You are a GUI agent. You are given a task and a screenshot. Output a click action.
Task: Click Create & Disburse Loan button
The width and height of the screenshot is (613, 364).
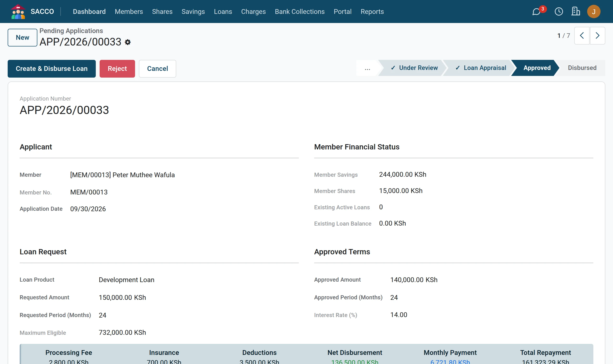(x=52, y=69)
